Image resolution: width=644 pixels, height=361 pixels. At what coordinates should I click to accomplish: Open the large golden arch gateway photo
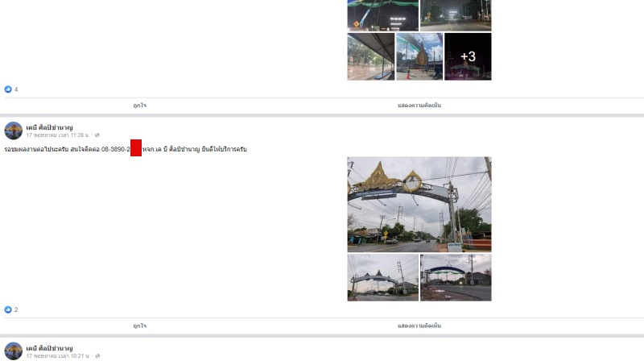pyautogui.click(x=419, y=204)
